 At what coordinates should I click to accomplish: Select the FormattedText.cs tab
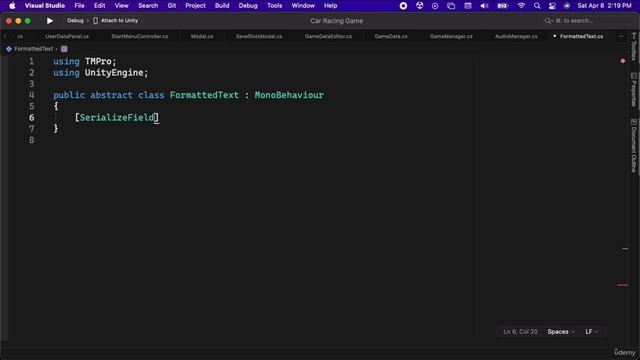pos(581,36)
